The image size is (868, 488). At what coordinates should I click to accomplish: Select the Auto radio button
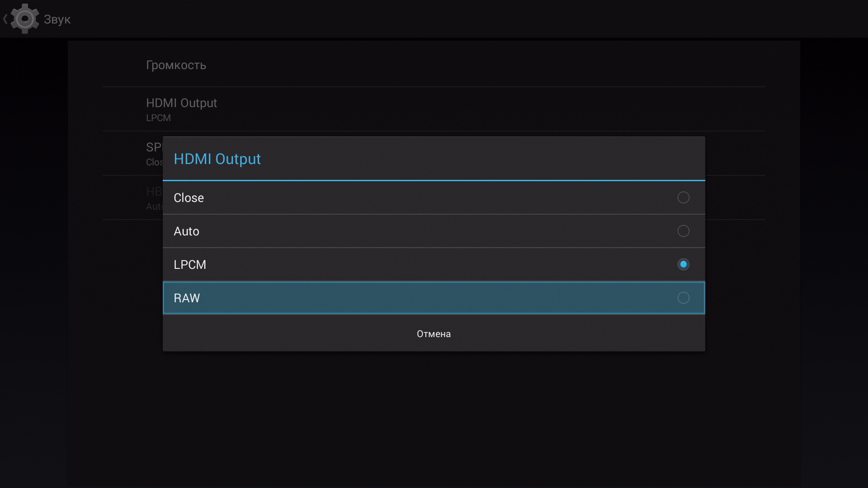point(683,231)
